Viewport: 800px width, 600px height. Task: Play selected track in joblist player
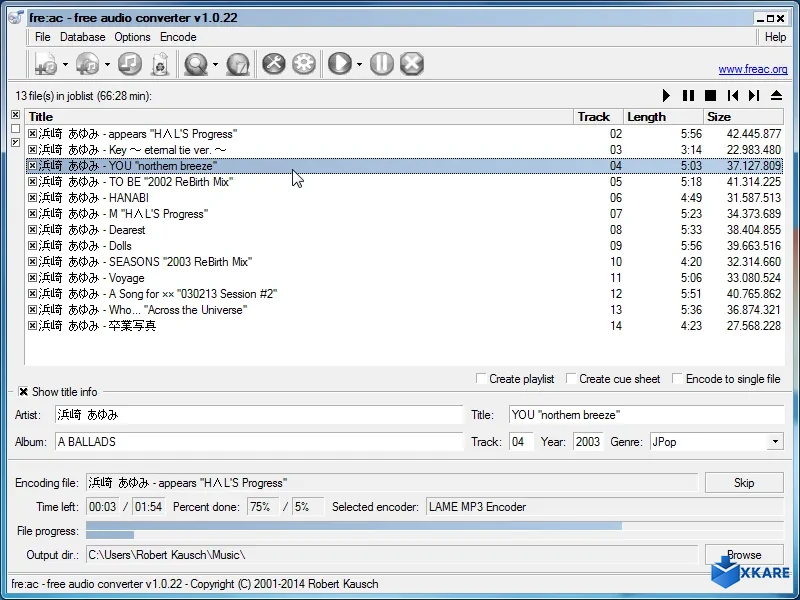[666, 95]
